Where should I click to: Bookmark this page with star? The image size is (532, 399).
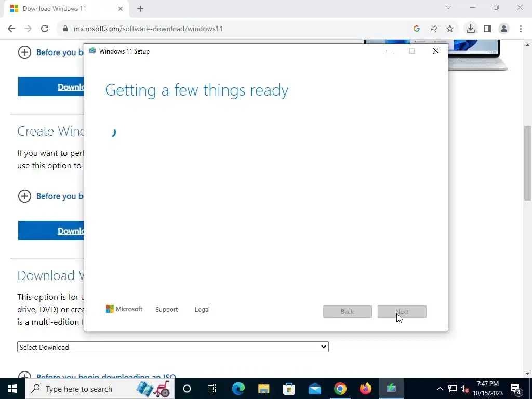tap(450, 29)
